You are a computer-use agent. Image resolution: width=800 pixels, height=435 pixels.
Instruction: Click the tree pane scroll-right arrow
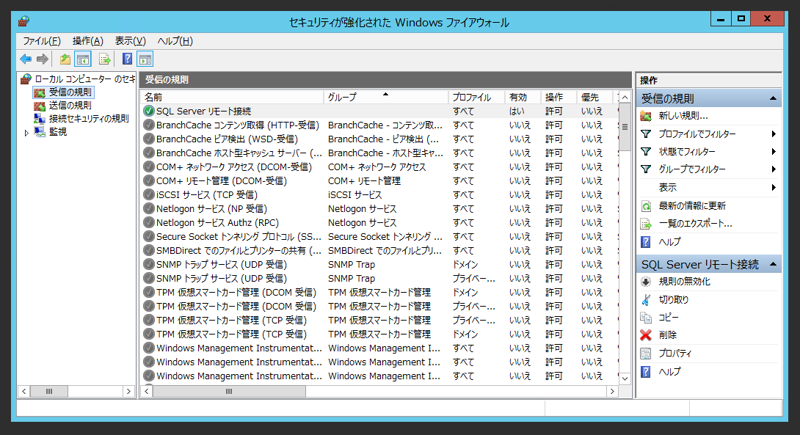129,391
